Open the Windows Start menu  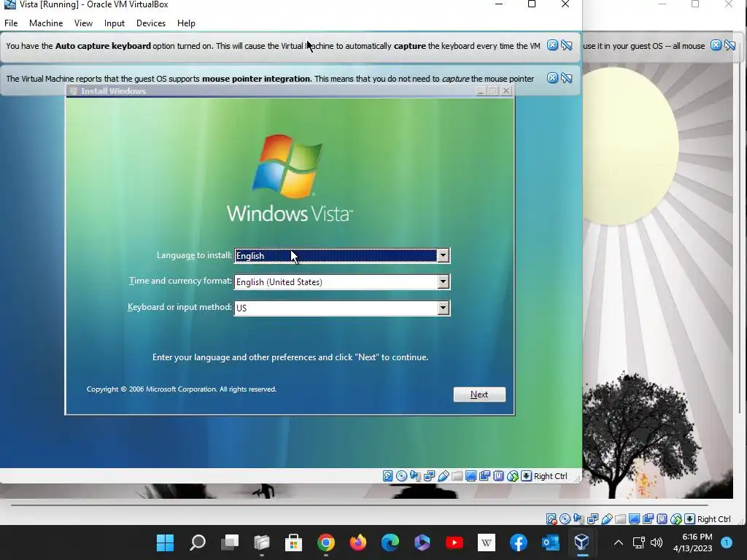click(166, 542)
